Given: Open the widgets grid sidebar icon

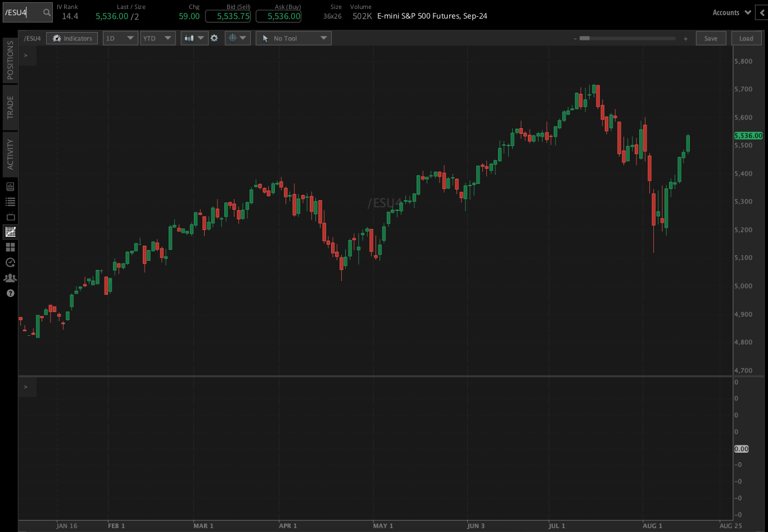Looking at the screenshot, I should point(10,247).
